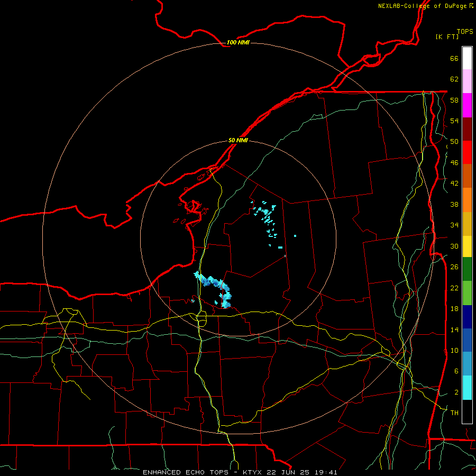Screen dimensions: 476x476
Task: Click the light blue swatch near 6
Action: pos(467,364)
